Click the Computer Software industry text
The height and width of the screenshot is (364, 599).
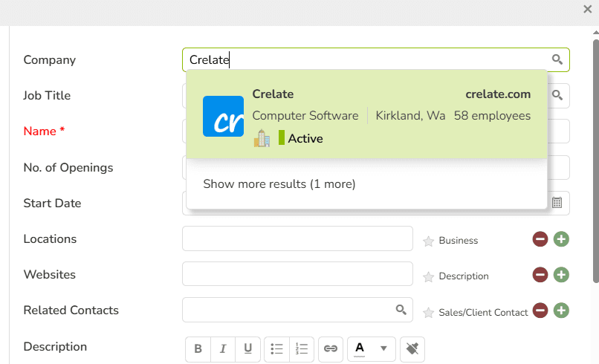(x=305, y=116)
